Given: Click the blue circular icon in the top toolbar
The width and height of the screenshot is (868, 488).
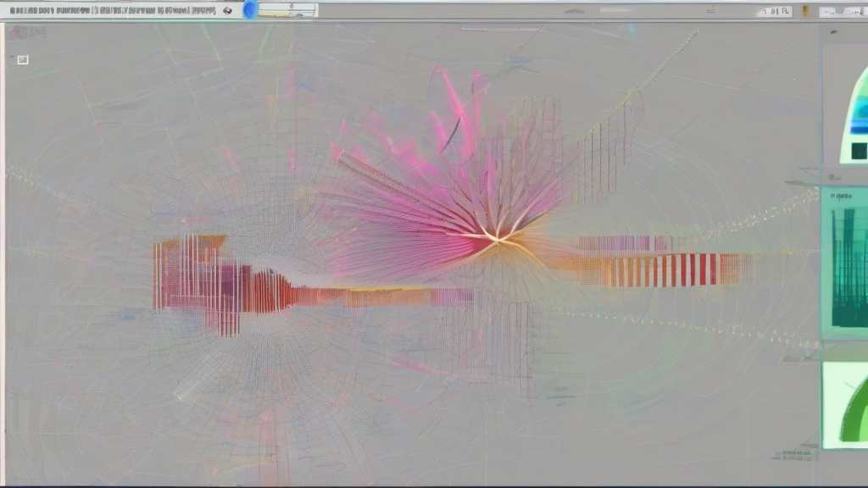Looking at the screenshot, I should pyautogui.click(x=250, y=10).
